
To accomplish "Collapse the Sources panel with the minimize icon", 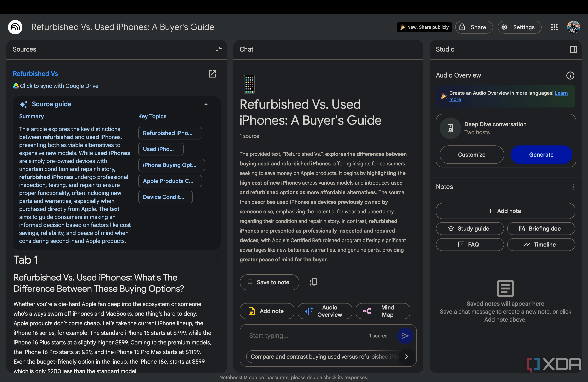I will pos(219,50).
